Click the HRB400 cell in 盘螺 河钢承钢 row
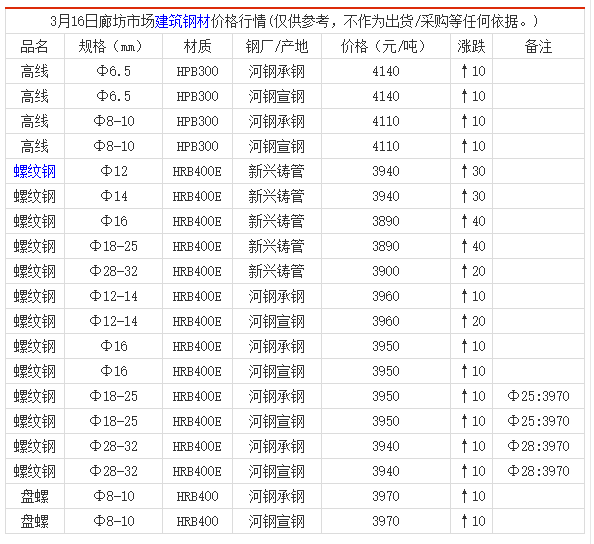 197,496
